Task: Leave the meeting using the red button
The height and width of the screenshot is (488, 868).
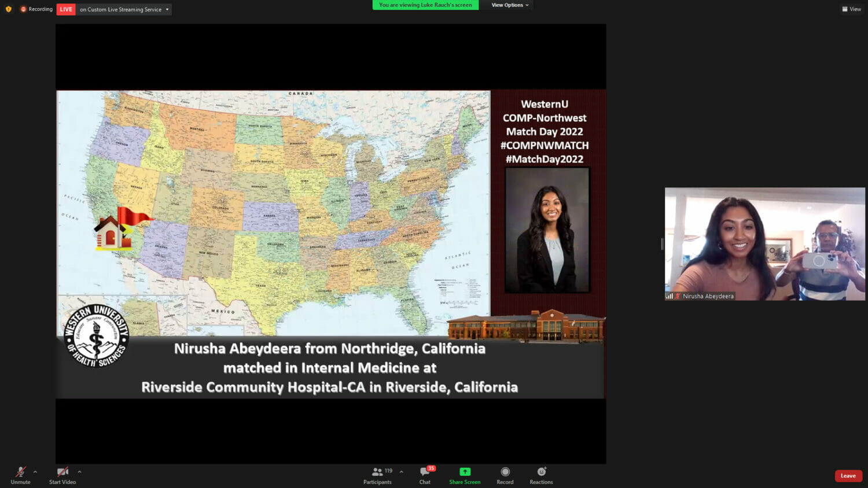Action: [x=848, y=476]
